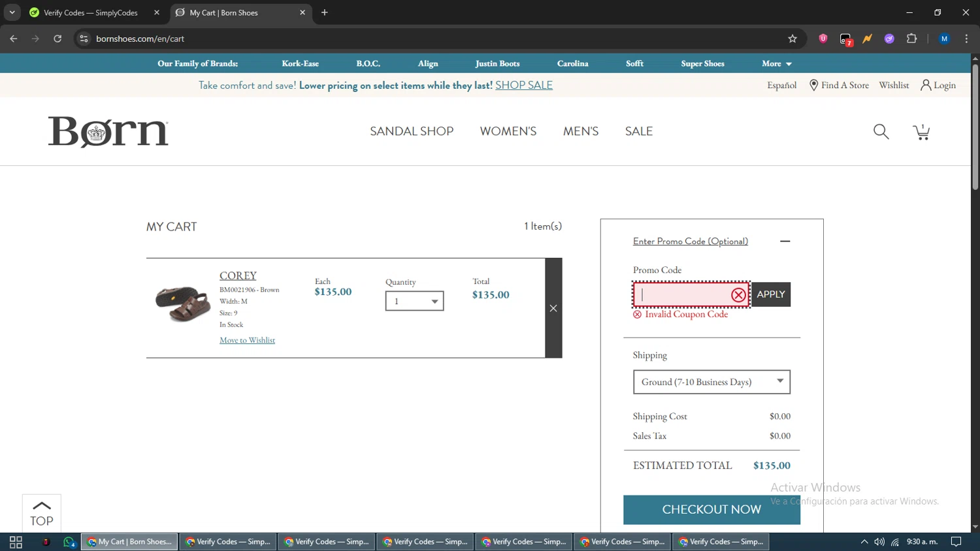Open the MEN'S menu
Viewport: 980px width, 551px height.
581,131
